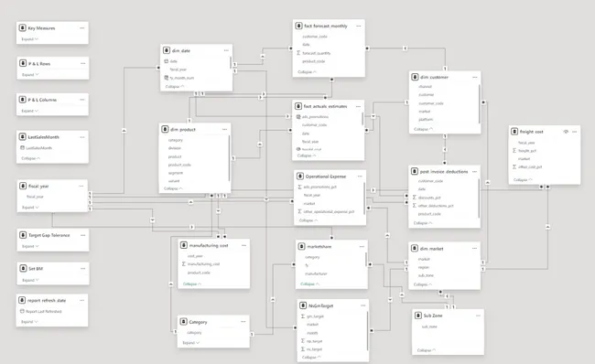
Task: Open more options for the Operational Expense table
Action: point(360,177)
